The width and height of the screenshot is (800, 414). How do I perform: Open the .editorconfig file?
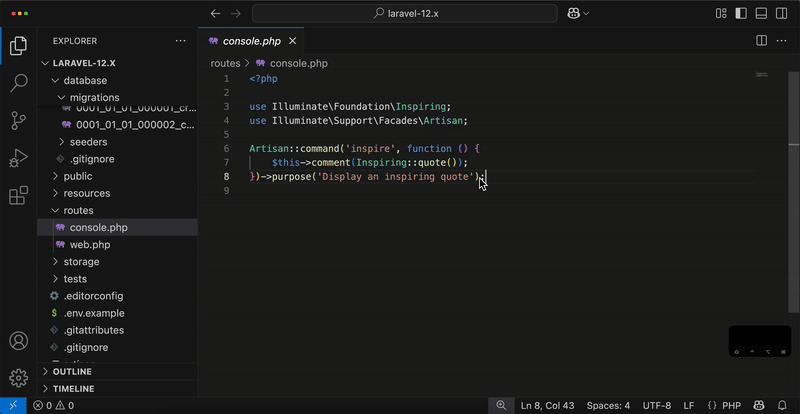(117, 296)
